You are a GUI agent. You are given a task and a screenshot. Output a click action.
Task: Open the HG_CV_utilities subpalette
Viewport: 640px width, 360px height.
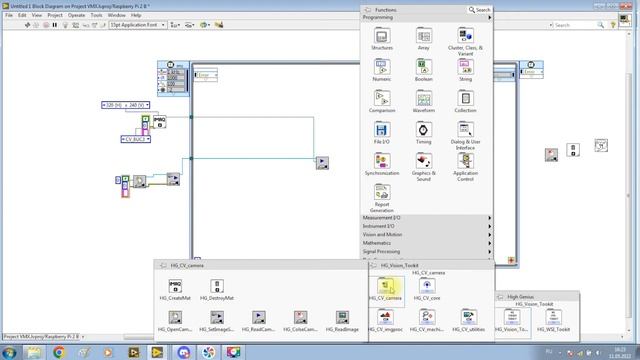(469, 317)
